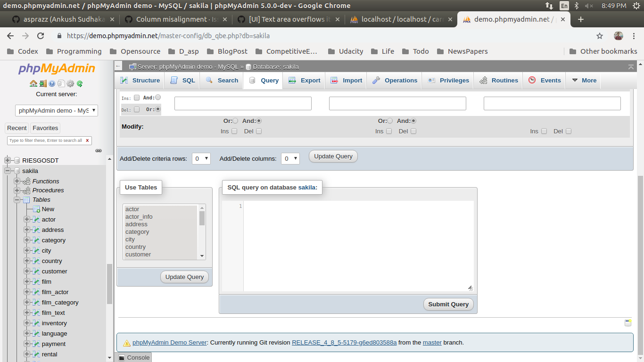Check Del box in first Modify column
This screenshot has width=644, height=362.
pos(259,131)
